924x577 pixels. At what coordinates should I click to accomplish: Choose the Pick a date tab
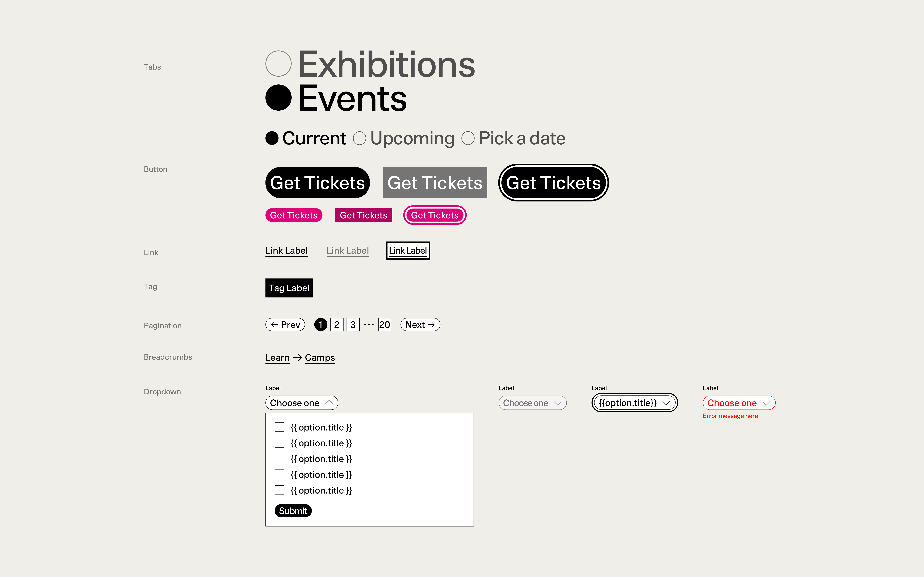pos(468,138)
